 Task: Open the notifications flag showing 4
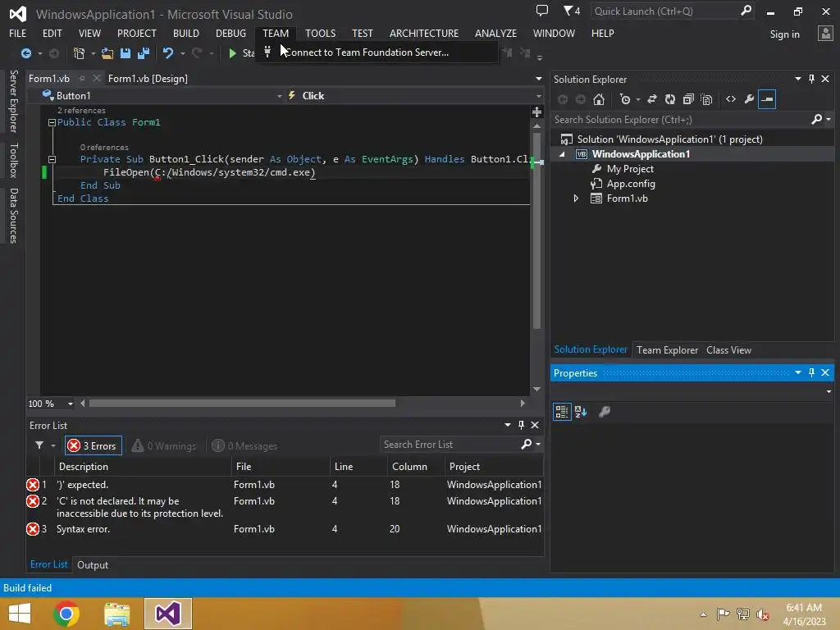(572, 11)
